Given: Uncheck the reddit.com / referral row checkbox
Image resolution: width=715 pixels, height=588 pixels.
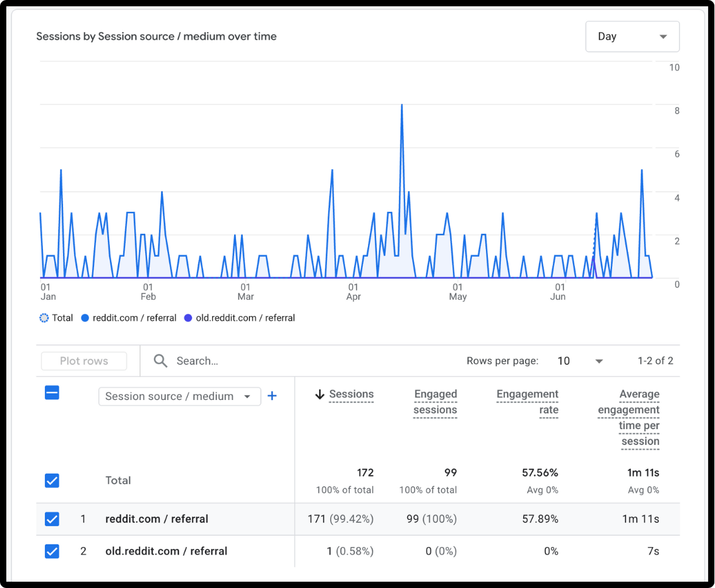Looking at the screenshot, I should point(52,519).
